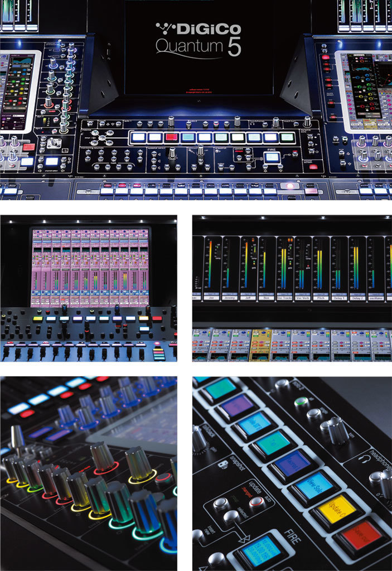Tap the red 'Save cur' macro button

pos(361,536)
